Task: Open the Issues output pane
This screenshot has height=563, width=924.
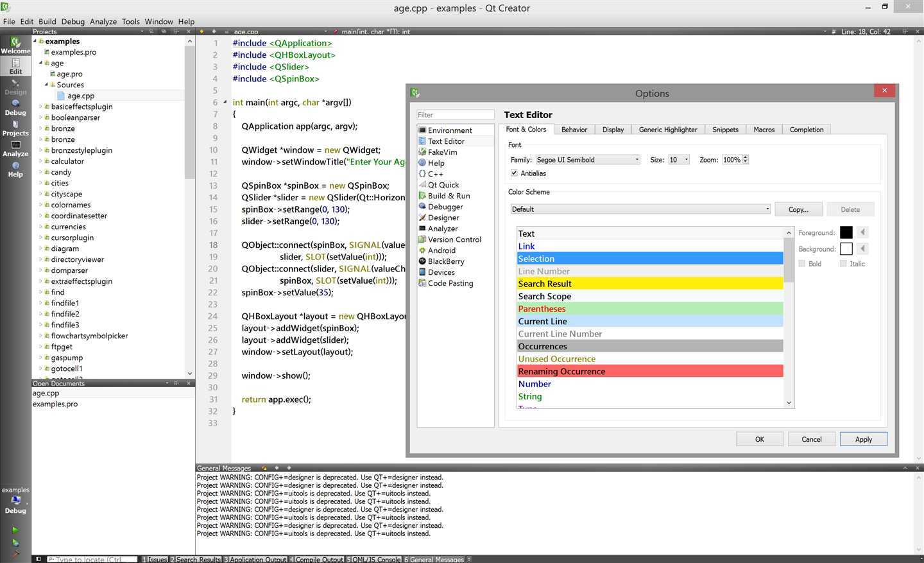Action: pyautogui.click(x=155, y=559)
